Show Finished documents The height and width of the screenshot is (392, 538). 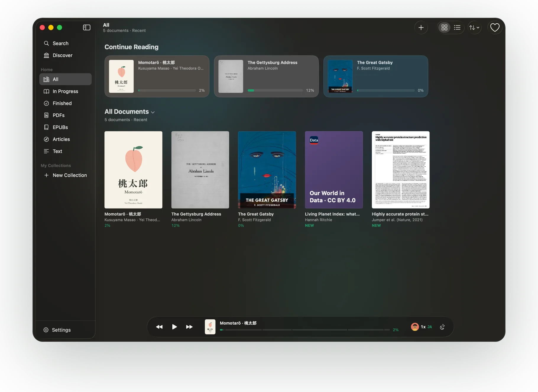pyautogui.click(x=65, y=103)
